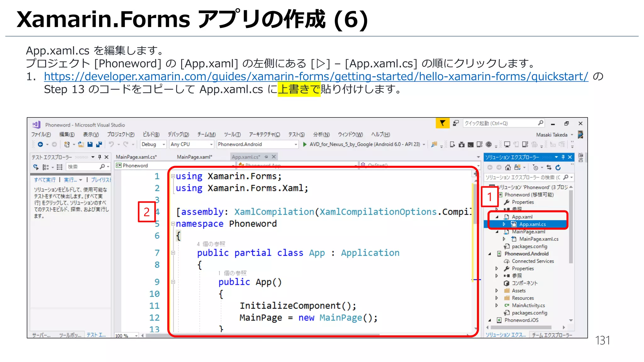This screenshot has width=644, height=362.
Task: Click Solution Explorer switch views icon
Action: [x=517, y=167]
